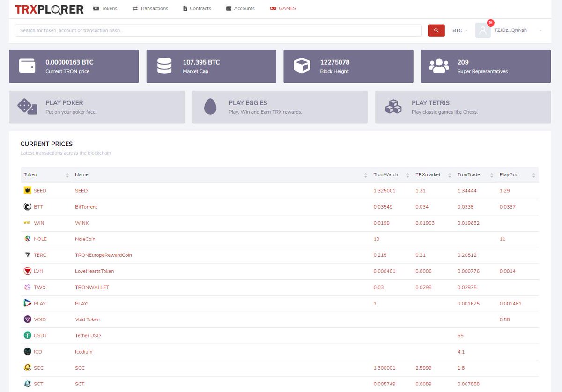Click the blocks icon on PLAY TETRIS card
The image size is (562, 392).
click(393, 107)
